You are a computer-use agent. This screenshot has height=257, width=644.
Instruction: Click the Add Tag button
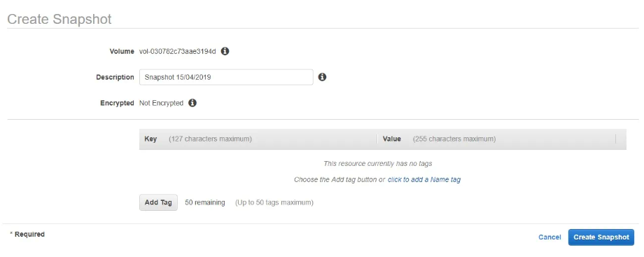pos(158,202)
